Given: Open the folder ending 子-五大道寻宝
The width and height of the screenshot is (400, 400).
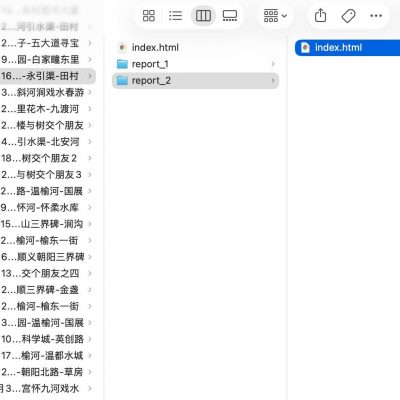Looking at the screenshot, I should pyautogui.click(x=47, y=43).
